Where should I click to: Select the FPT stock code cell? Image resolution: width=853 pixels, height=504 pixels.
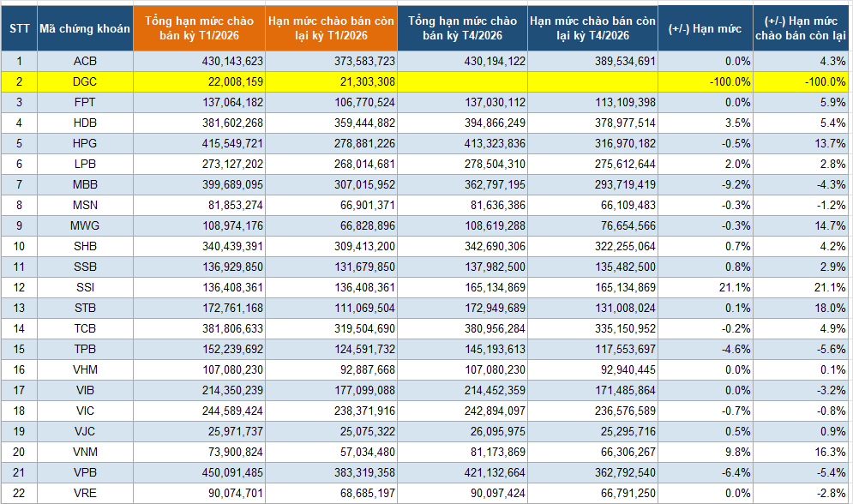click(x=85, y=102)
